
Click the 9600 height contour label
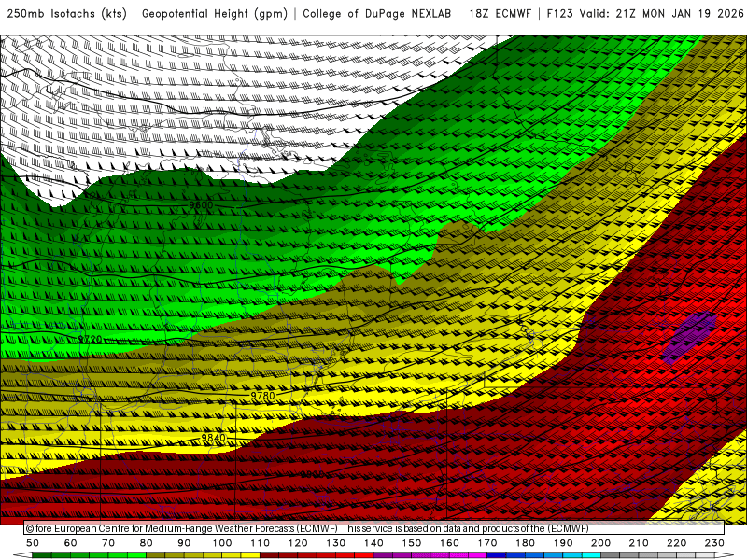[201, 205]
